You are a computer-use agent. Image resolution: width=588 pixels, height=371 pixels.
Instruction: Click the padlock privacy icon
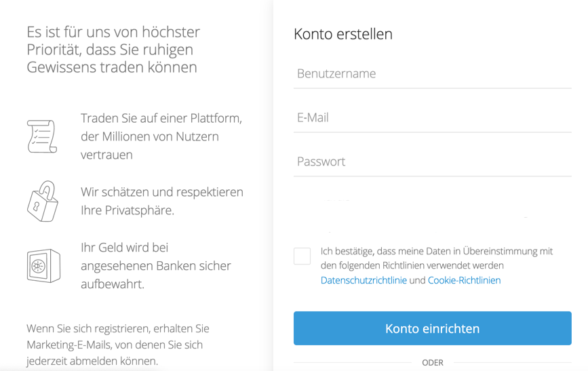[x=42, y=201]
